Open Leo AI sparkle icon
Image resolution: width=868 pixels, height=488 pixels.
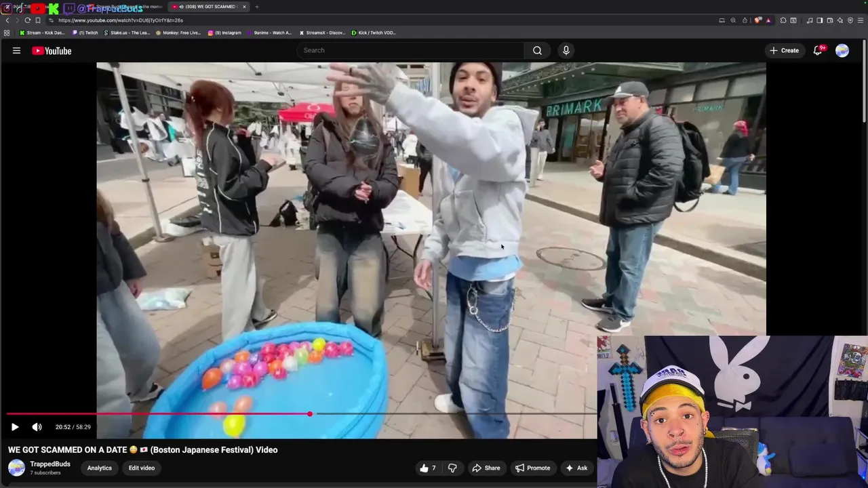pyautogui.click(x=840, y=20)
